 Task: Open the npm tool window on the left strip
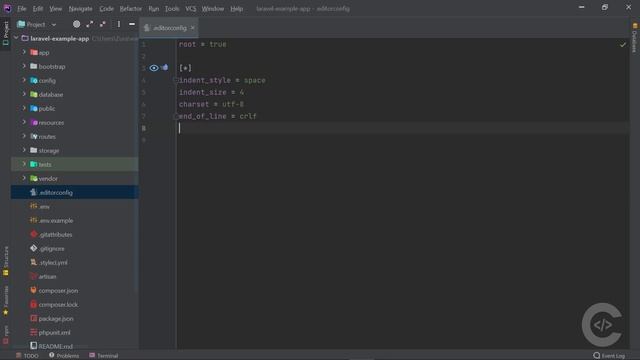click(x=6, y=335)
